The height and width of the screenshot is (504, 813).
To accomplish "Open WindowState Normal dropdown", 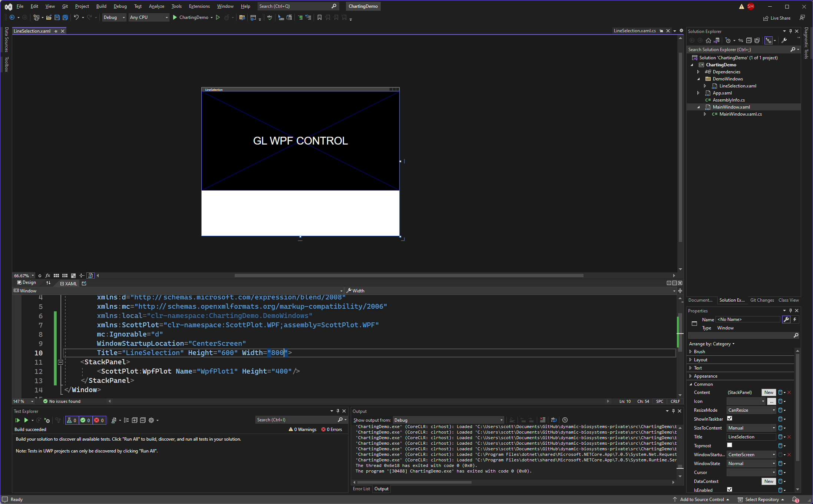I will coord(751,464).
